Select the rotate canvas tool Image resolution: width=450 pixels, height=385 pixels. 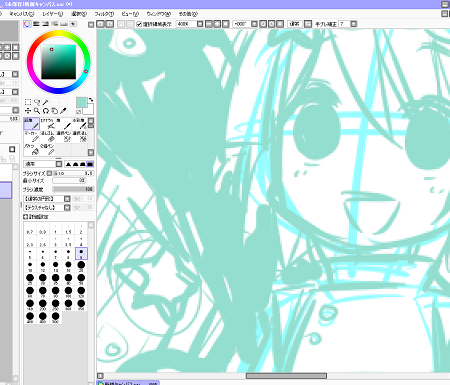(x=46, y=111)
